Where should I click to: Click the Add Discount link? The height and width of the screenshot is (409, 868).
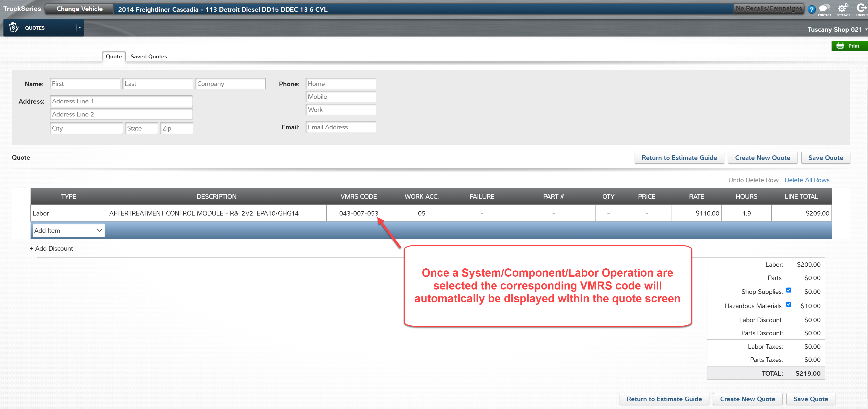51,248
